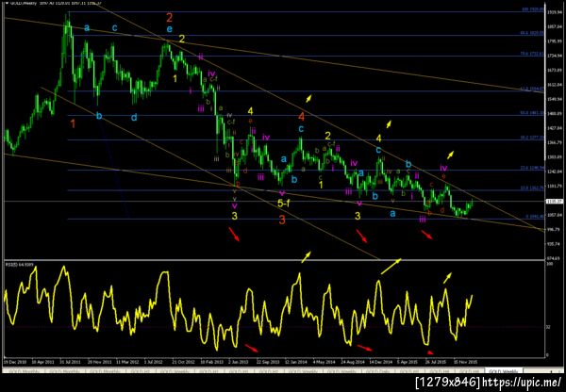Viewport: 566px width, 392px height.
Task: Click the 19 Dec 2010 date label
Action: 14,361
